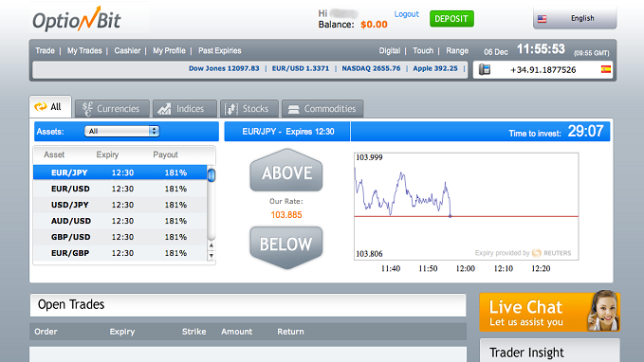This screenshot has height=362, width=644.
Task: Click the telephone icon beside +34.91.1877526
Action: tap(485, 69)
